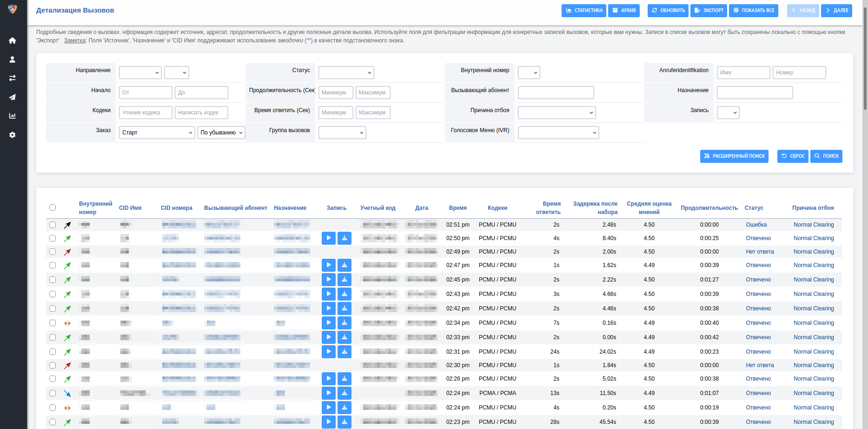Open the Статус dropdown filter

[x=346, y=73]
